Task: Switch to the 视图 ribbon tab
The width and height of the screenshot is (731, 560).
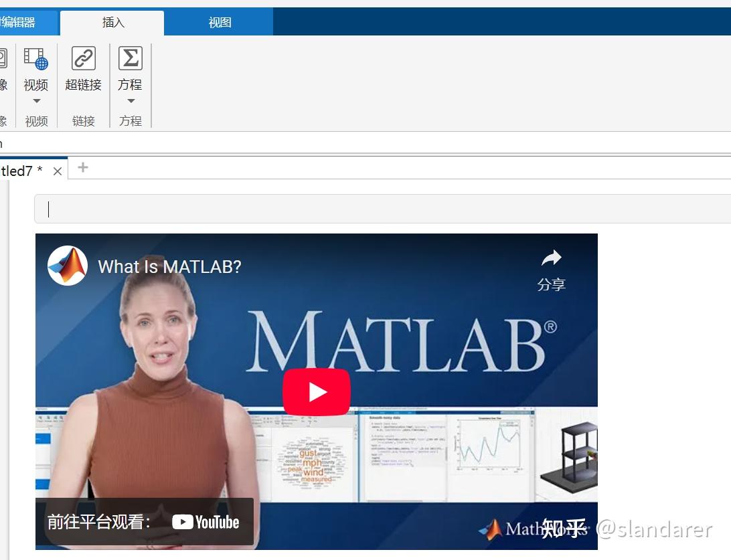Action: (x=220, y=22)
